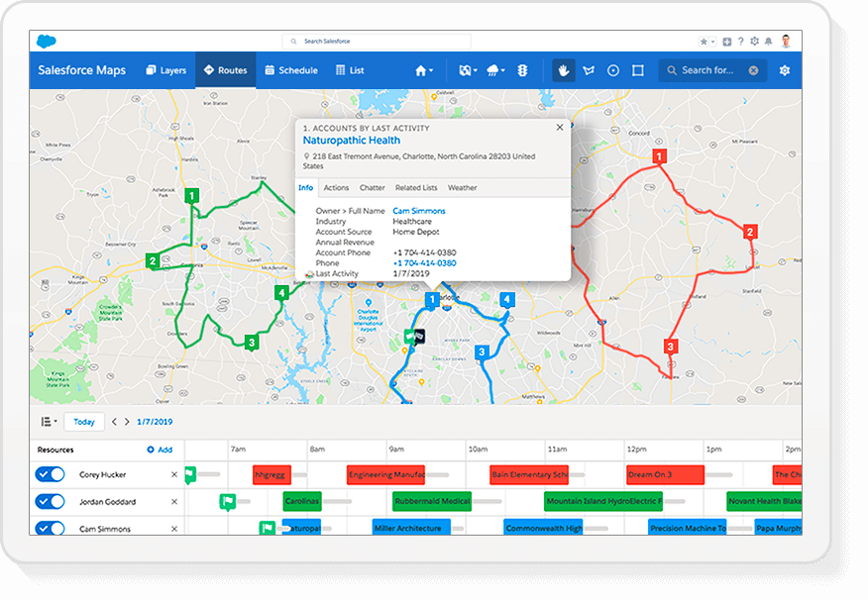Open the schedule list view dropdown

tap(49, 422)
